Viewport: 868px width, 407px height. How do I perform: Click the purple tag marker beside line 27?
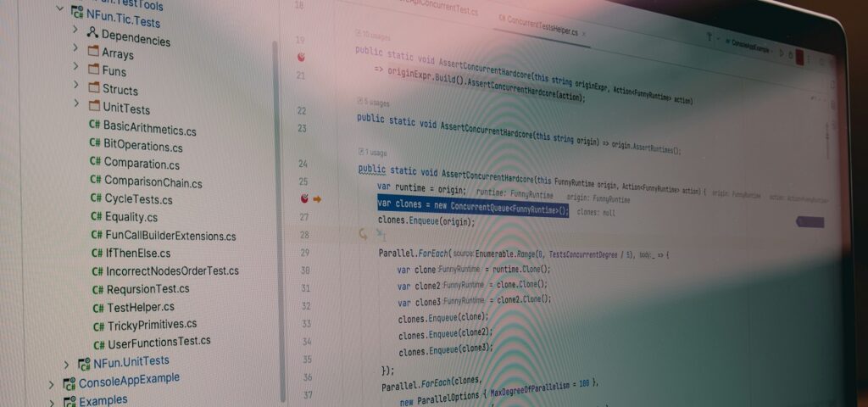click(x=810, y=222)
